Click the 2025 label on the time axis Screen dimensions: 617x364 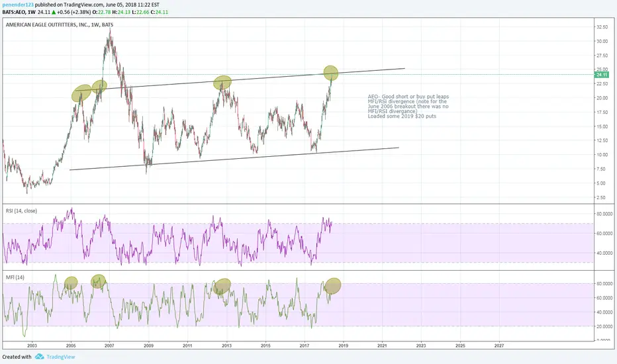[x=460, y=345]
